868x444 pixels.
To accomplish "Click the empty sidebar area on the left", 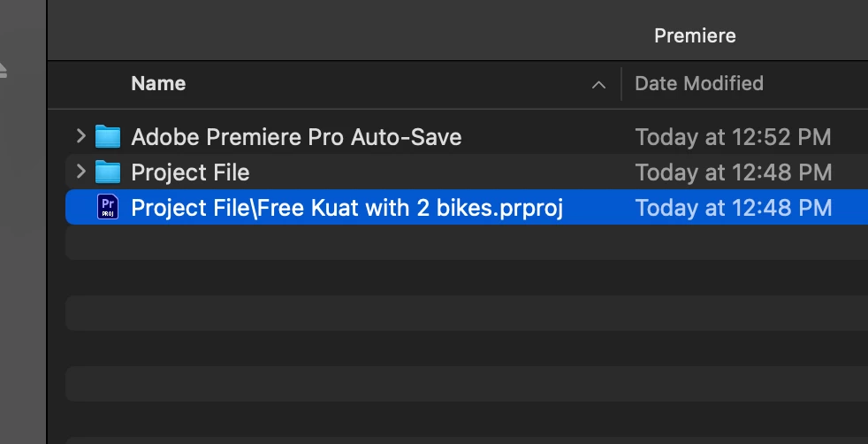I will click(22, 265).
